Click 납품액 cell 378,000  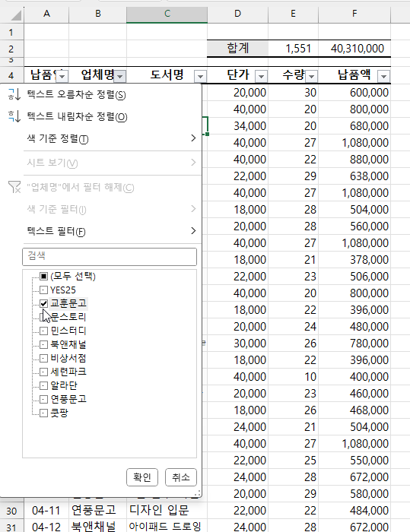[x=354, y=260]
